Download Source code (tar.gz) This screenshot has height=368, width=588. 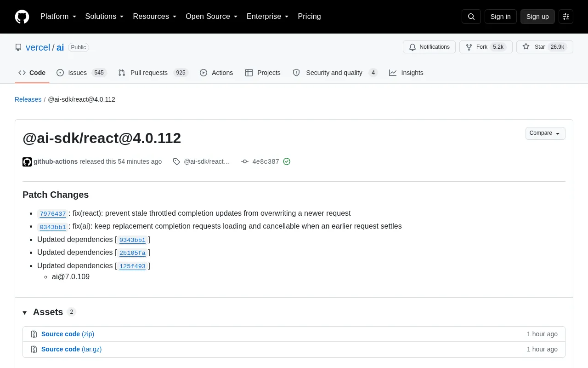[x=72, y=350]
